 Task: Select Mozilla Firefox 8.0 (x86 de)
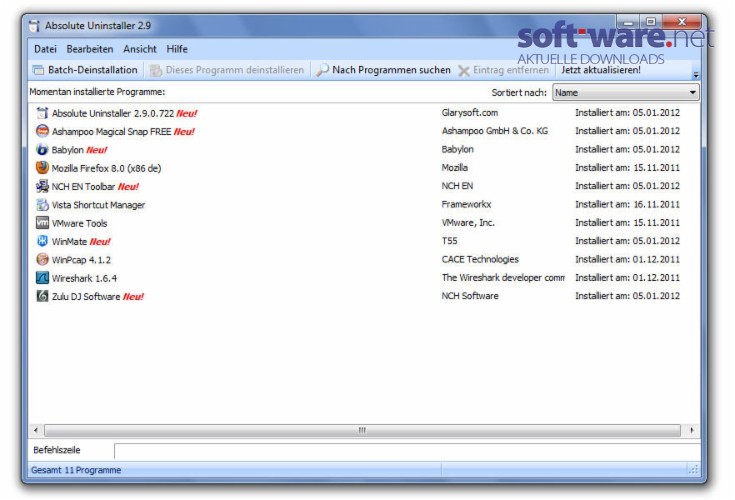click(x=106, y=168)
